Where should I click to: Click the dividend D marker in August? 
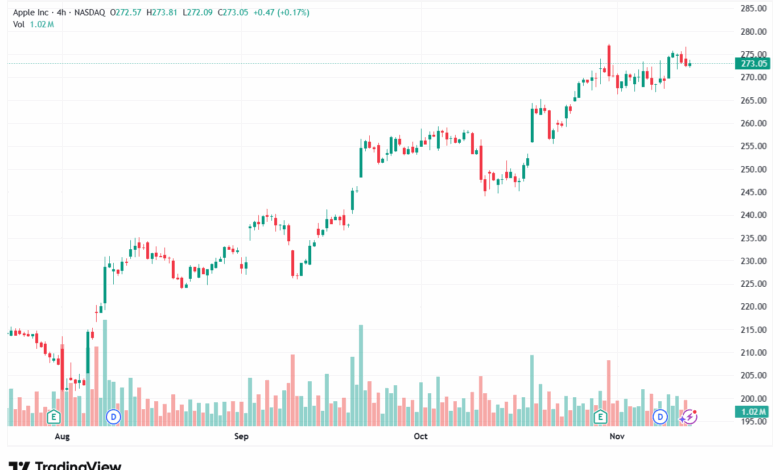pos(113,415)
